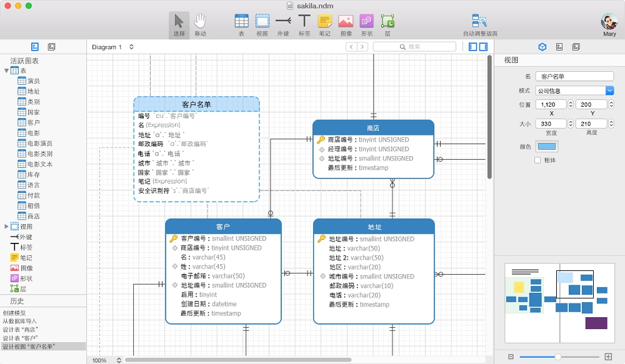Zoom out navigator with minus icon
625x364 pixels.
[511, 357]
